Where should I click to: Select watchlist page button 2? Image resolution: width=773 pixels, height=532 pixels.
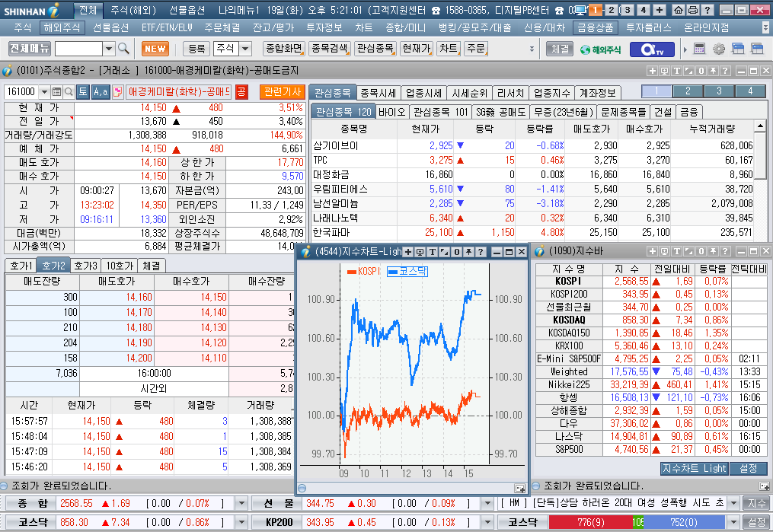(688, 91)
